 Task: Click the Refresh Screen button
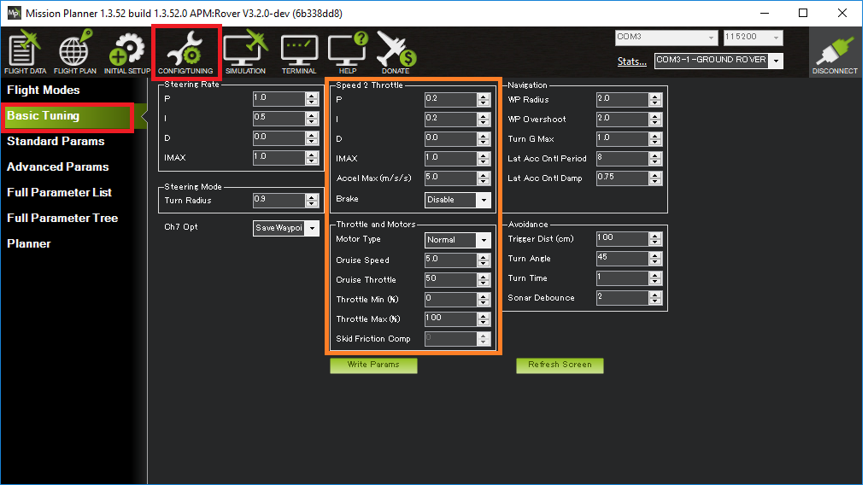[x=560, y=365]
